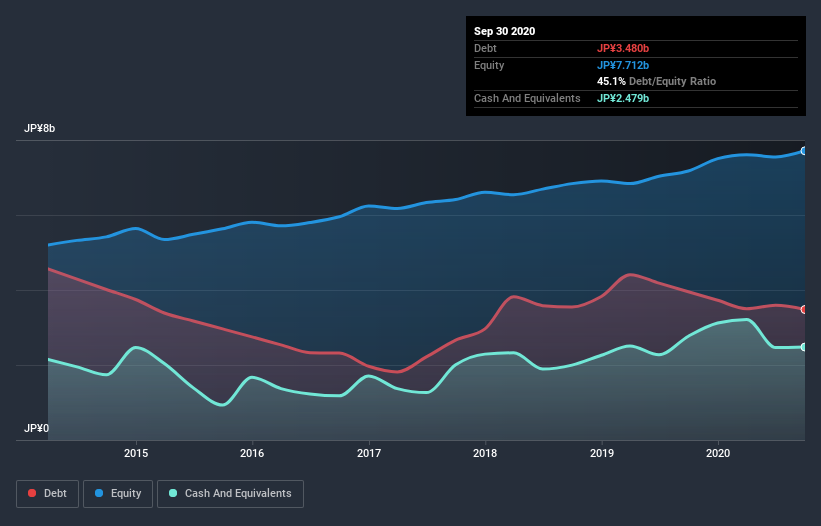The height and width of the screenshot is (526, 821).
Task: Click the 2018 x-axis label
Action: (485, 453)
